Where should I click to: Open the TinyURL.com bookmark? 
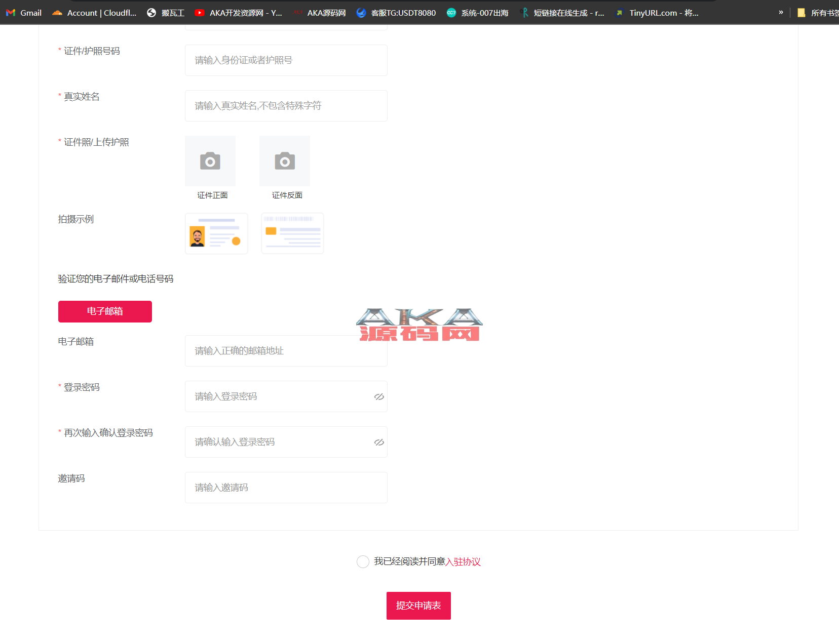click(x=657, y=13)
